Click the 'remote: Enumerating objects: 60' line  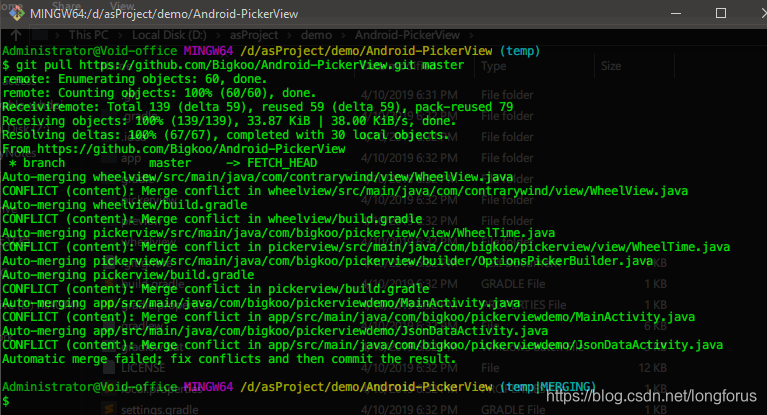[x=135, y=79]
